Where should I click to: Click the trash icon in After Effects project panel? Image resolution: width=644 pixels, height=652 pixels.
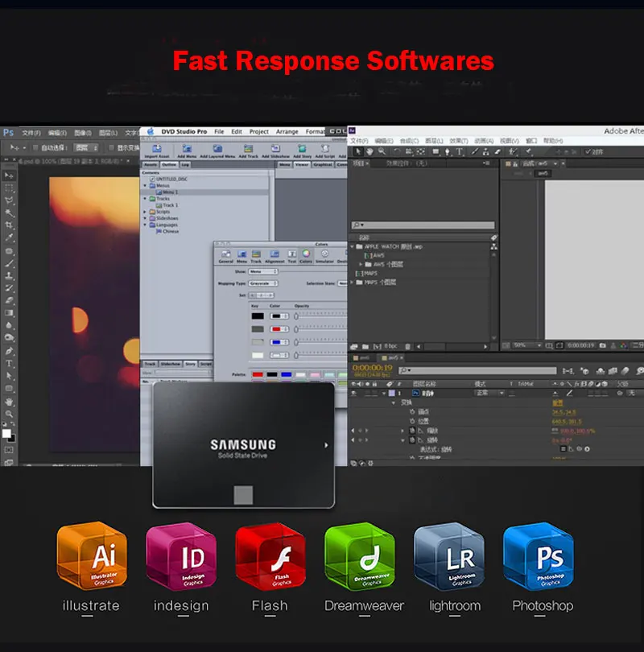[x=408, y=346]
